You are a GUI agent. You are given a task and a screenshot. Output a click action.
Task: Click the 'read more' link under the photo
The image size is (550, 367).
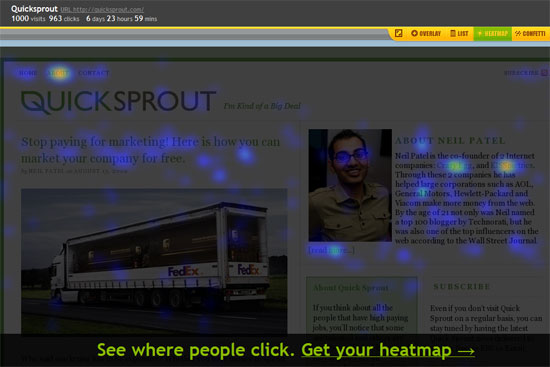(331, 250)
